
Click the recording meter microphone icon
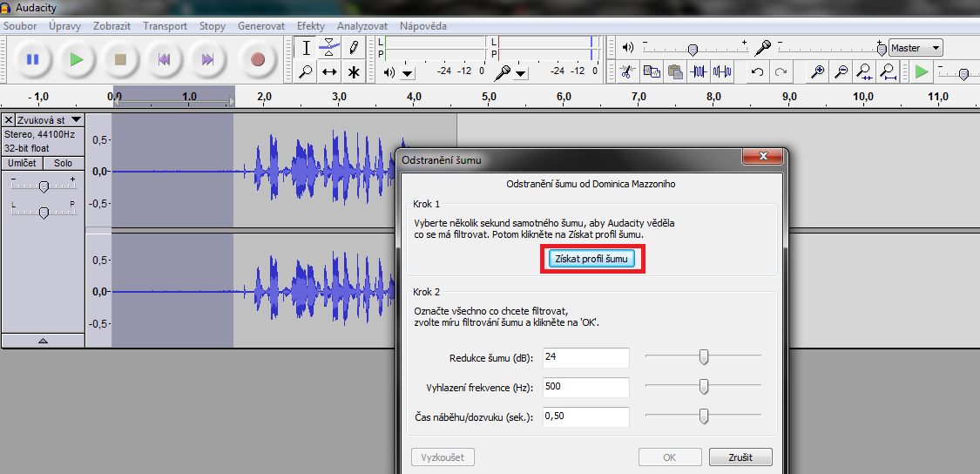point(503,72)
